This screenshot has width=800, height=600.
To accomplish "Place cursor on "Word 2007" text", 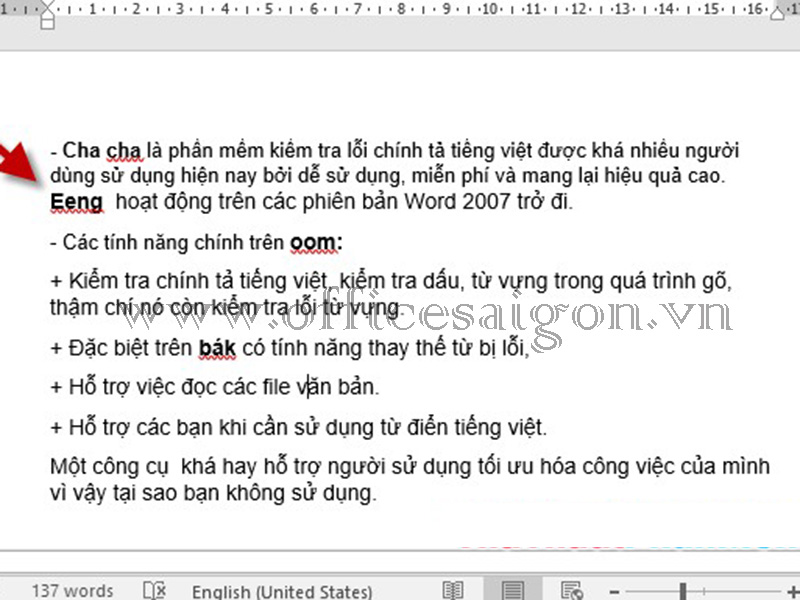I will click(457, 202).
